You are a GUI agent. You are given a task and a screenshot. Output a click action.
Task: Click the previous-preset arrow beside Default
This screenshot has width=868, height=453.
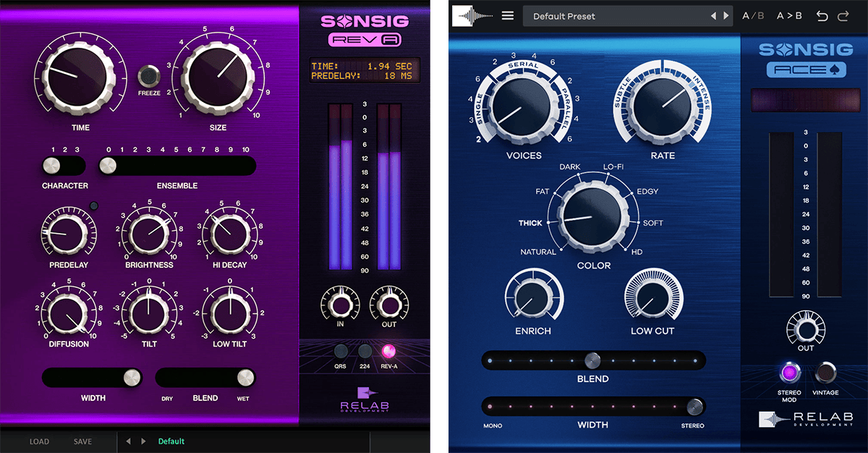pos(128,441)
